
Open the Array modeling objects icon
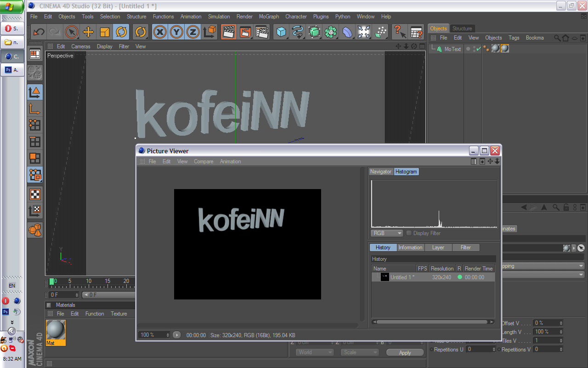pos(331,32)
